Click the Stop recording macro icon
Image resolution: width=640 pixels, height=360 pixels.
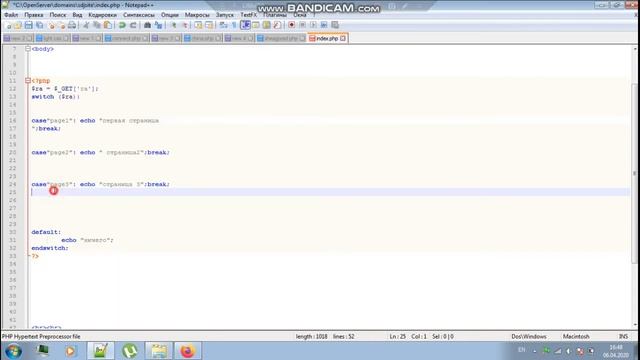[302, 25]
